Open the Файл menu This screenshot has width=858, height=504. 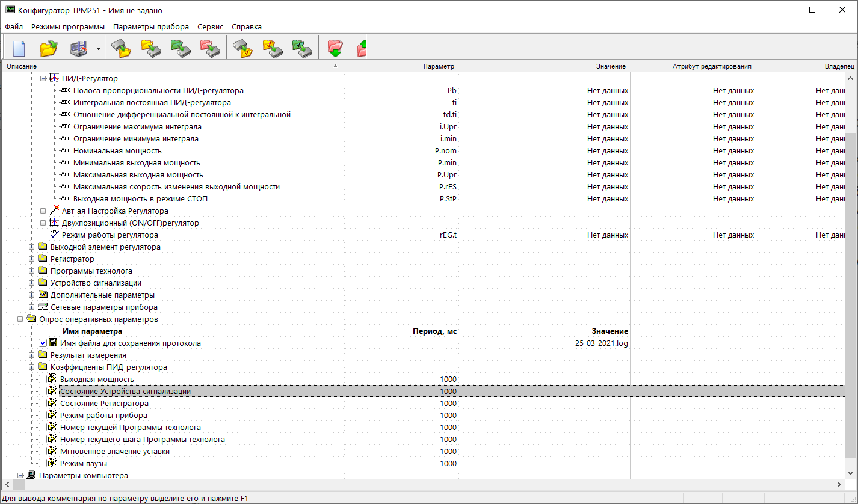coord(14,27)
